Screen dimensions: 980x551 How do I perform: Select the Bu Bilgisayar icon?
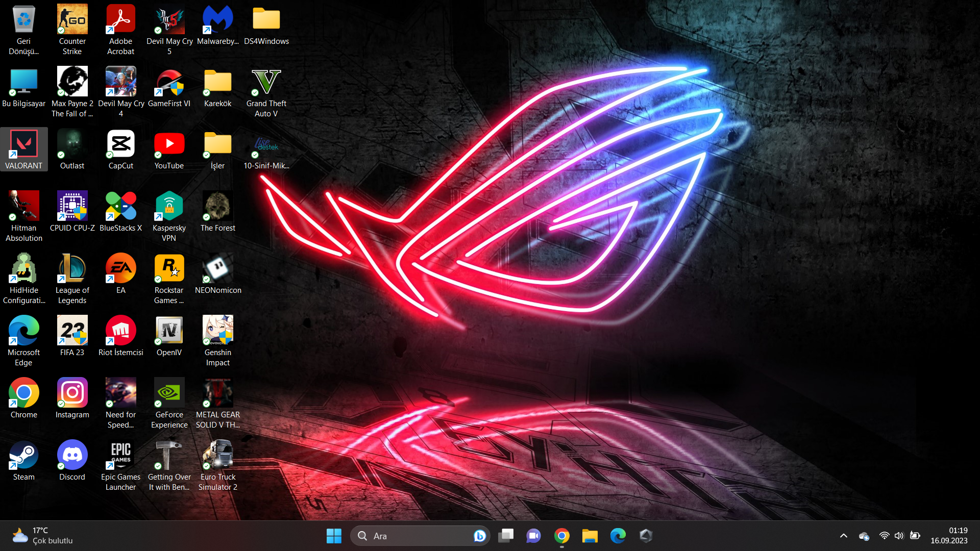coord(23,87)
